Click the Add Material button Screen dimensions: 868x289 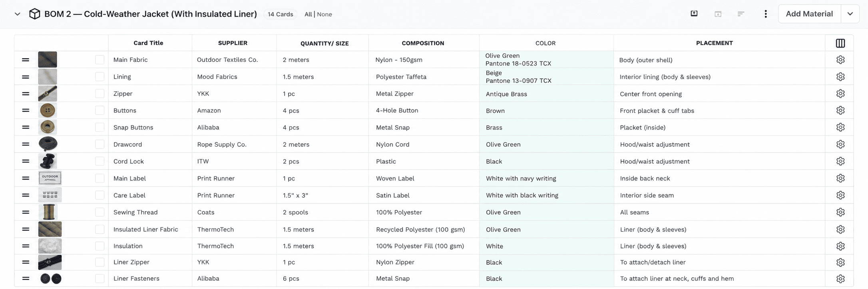tap(809, 14)
